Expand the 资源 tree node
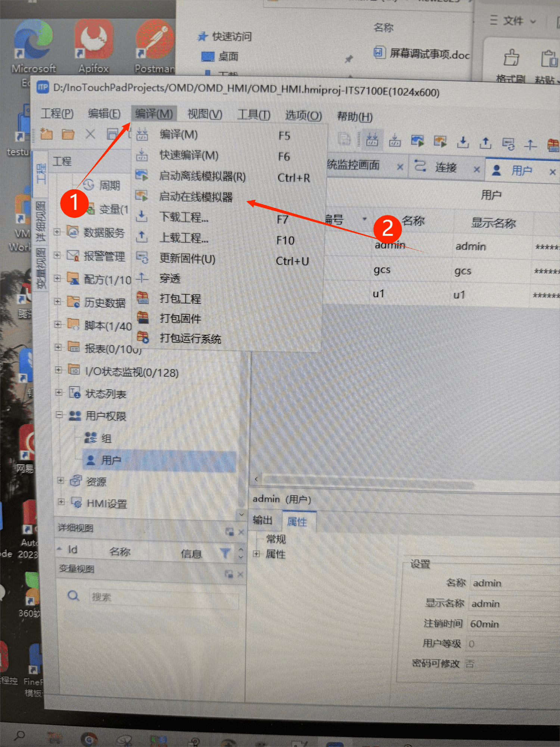The height and width of the screenshot is (747, 560). tap(61, 480)
